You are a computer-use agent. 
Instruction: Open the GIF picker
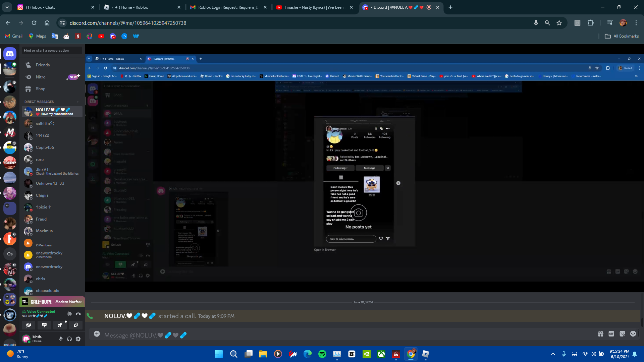click(611, 334)
